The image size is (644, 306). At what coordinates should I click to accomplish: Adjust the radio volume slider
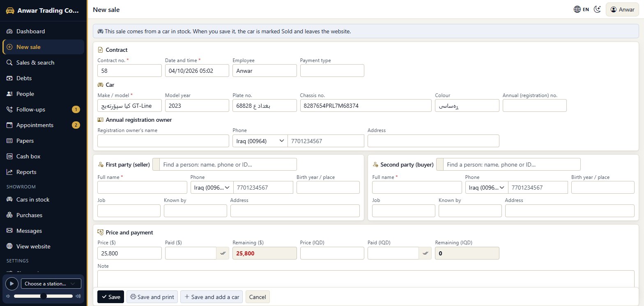[x=43, y=296]
